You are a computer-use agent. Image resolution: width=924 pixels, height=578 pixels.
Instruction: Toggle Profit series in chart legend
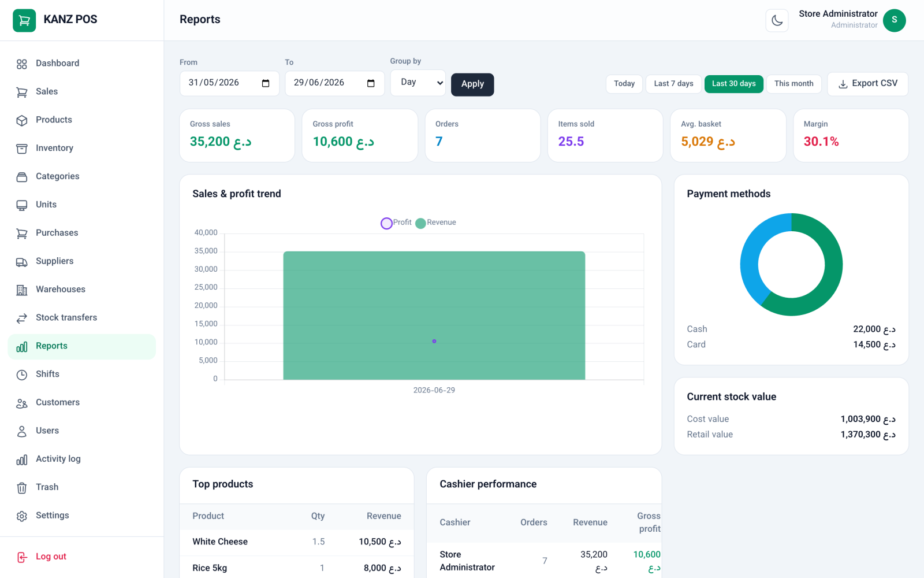[x=396, y=223]
